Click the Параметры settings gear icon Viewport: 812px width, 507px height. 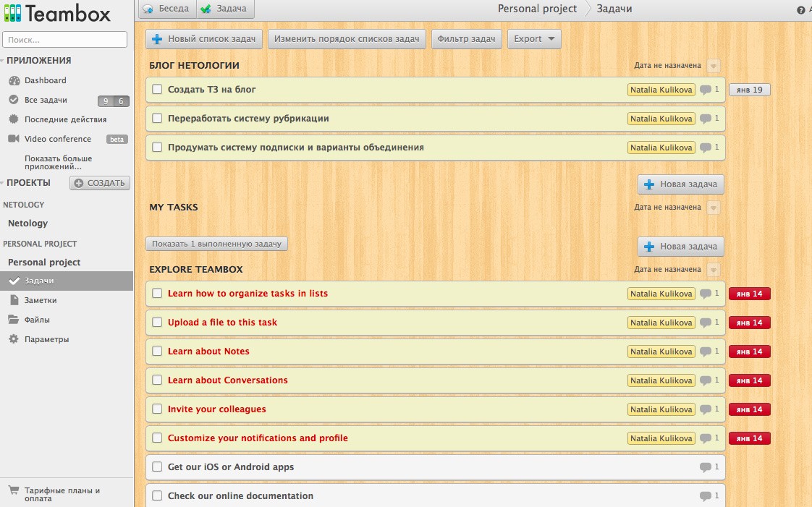click(14, 339)
